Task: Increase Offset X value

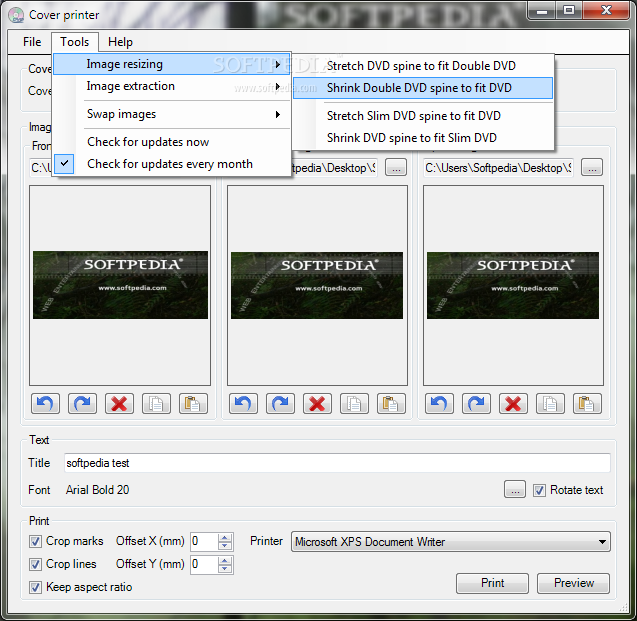Action: tap(225, 537)
